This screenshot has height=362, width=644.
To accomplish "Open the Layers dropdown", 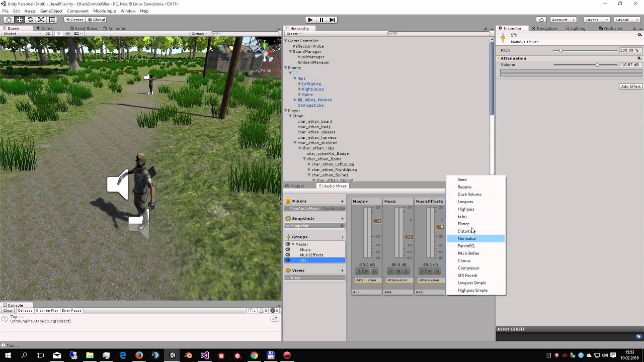I will click(597, 20).
